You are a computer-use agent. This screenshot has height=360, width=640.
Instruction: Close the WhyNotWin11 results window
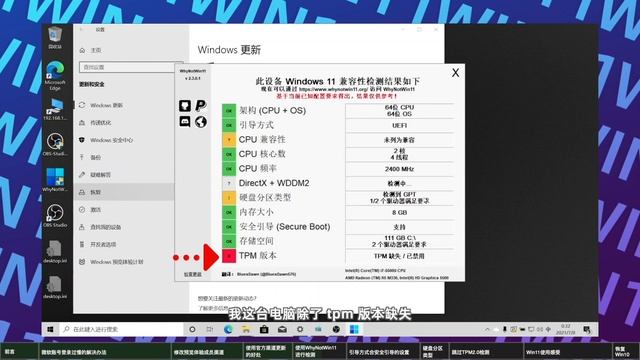coord(456,73)
